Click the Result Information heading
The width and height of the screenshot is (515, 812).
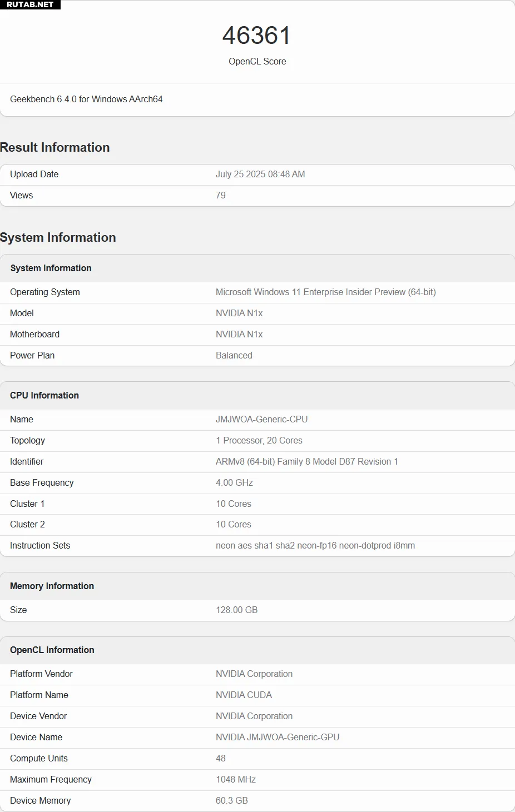click(x=55, y=147)
